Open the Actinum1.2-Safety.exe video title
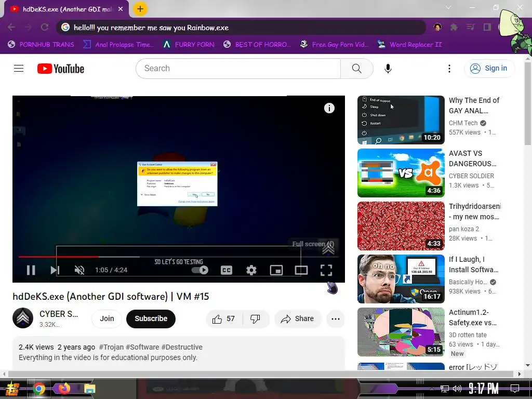 tap(473, 317)
